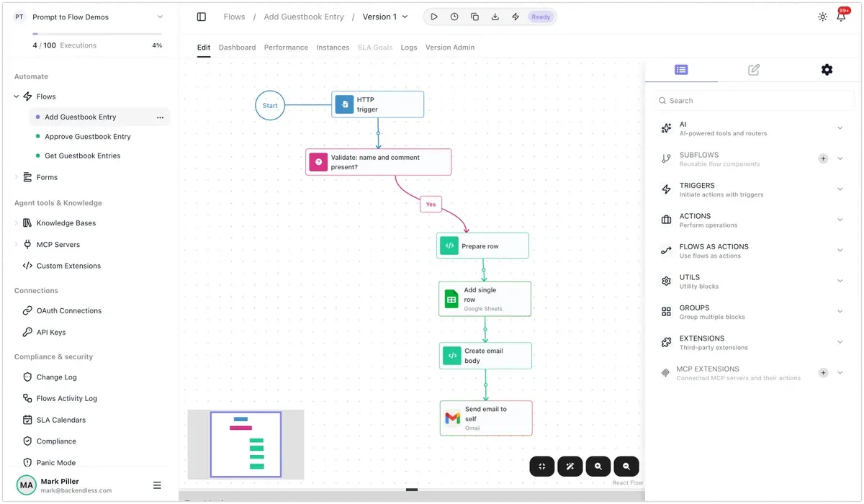Viewport: 864px width, 504px height.
Task: Click the magic wand auto-layout button
Action: [570, 467]
